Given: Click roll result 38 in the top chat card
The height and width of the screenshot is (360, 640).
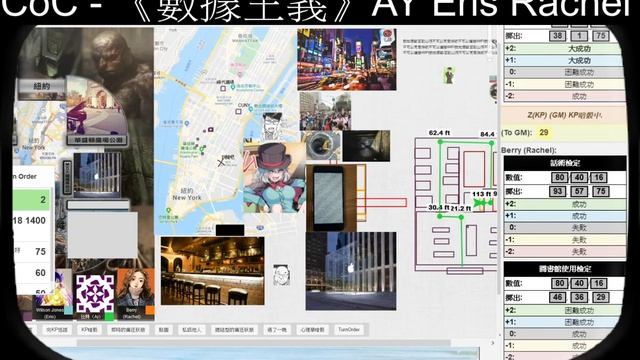Looking at the screenshot, I should tap(558, 36).
